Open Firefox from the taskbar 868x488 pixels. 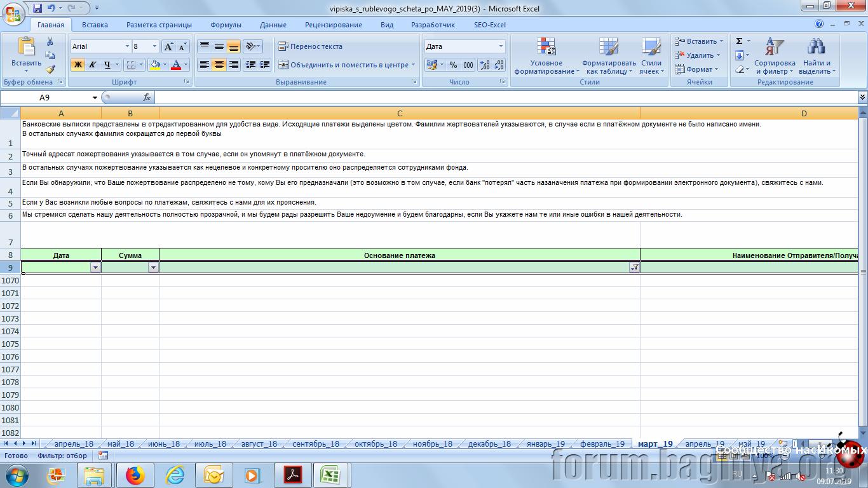click(x=135, y=475)
